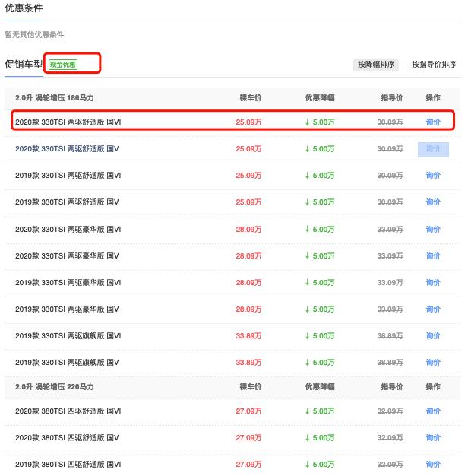Click 32.09万 guide price of 2020款 380TSI 四驱舒适版 国V

click(x=390, y=438)
